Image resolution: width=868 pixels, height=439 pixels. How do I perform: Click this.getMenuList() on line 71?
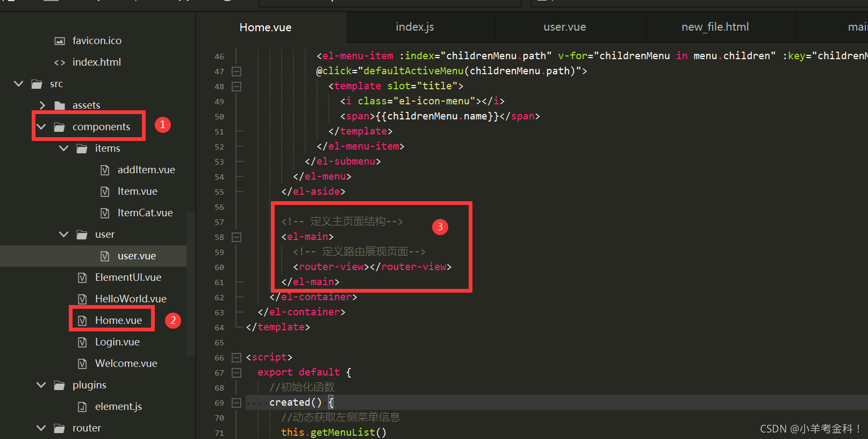(x=334, y=433)
